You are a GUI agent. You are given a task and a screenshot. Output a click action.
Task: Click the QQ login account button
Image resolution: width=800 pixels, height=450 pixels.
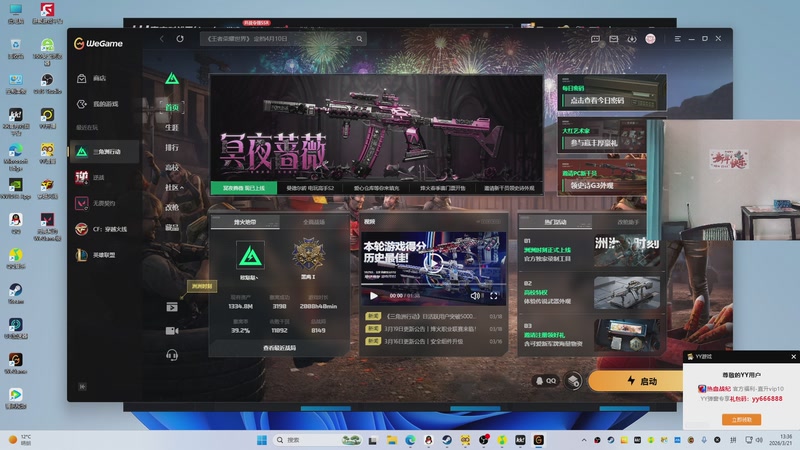(x=545, y=381)
